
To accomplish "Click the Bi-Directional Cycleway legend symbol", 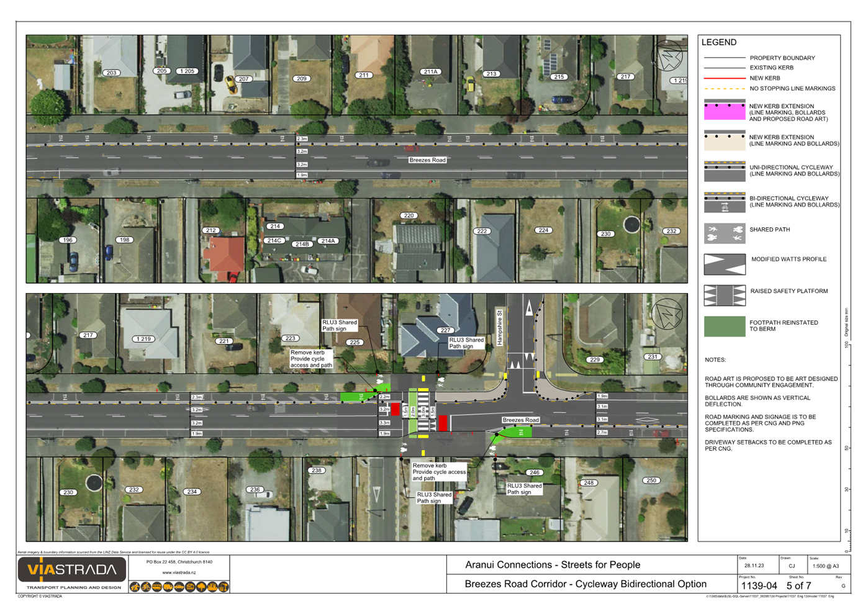I will coord(724,202).
